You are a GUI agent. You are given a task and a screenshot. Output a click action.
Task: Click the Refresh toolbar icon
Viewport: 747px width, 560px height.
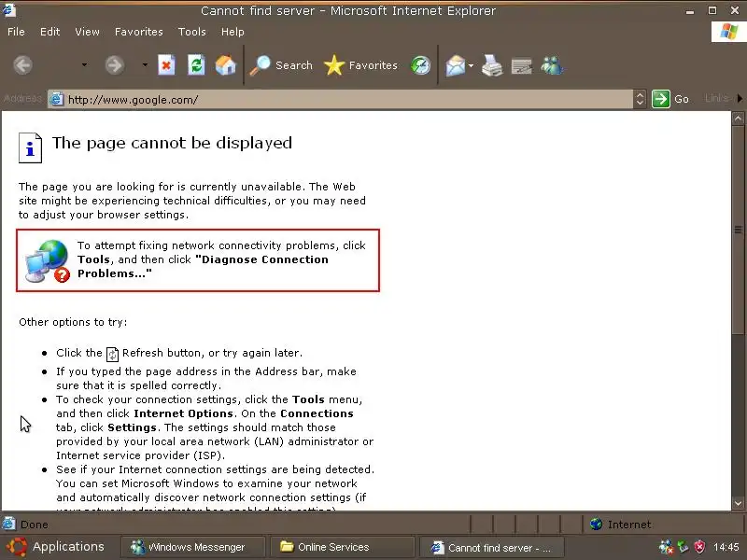tap(196, 65)
